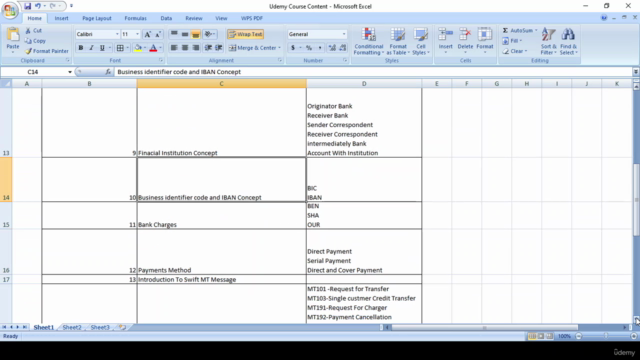Switch to Sheet2 worksheet tab

click(x=72, y=327)
